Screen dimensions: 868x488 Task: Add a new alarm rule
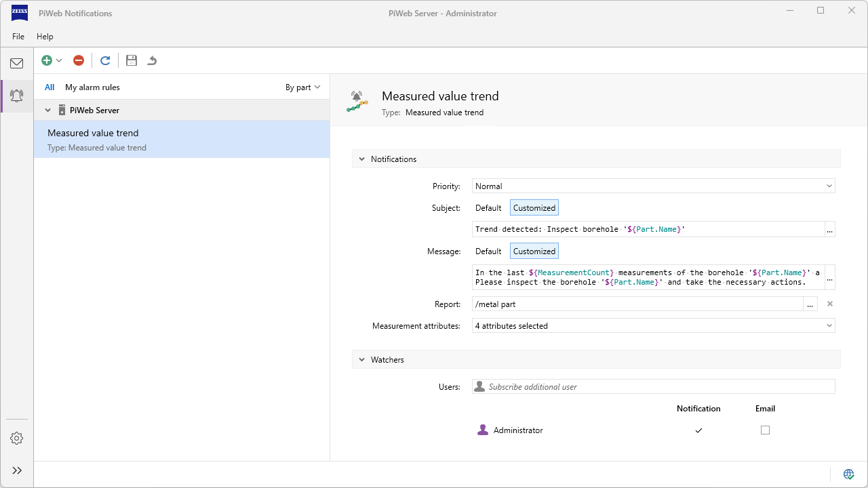pos(47,60)
